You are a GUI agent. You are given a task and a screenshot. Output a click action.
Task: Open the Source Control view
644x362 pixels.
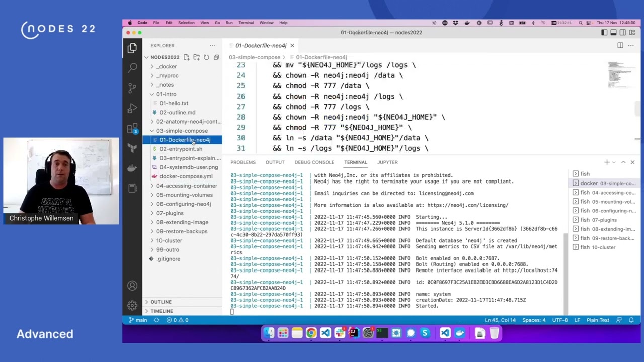132,88
